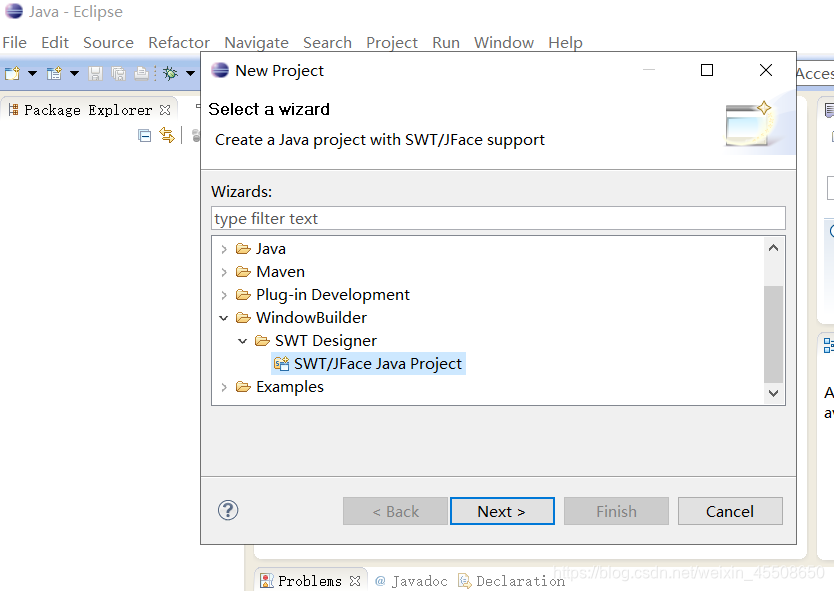Open the Window menu

click(504, 43)
